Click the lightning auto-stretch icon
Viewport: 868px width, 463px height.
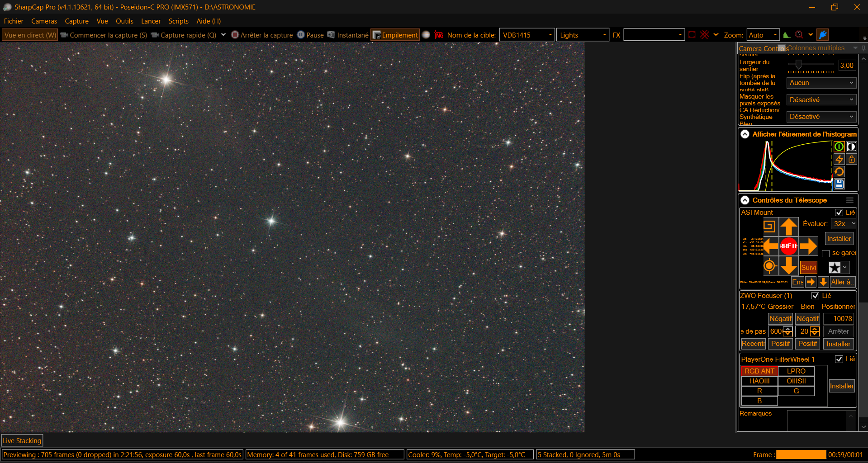(839, 159)
